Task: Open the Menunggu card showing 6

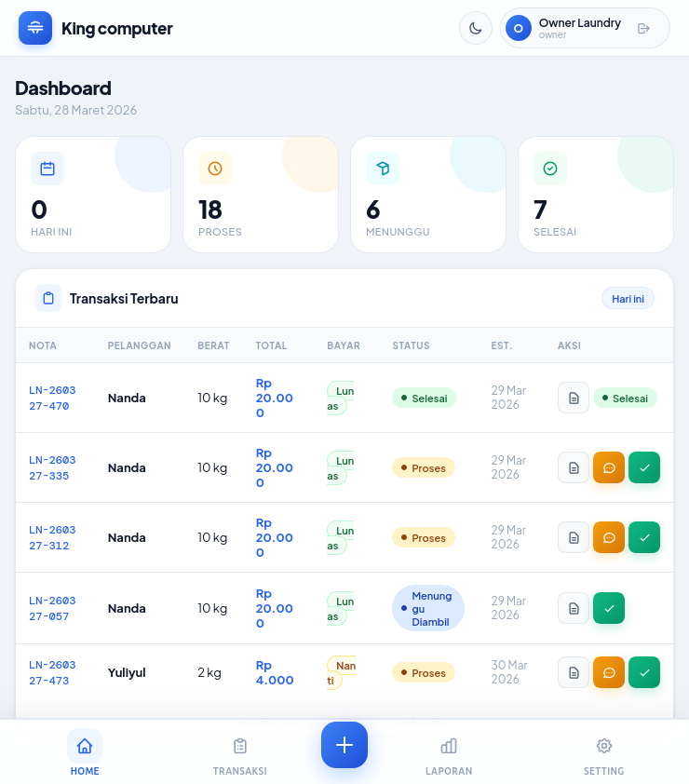Action: click(428, 195)
